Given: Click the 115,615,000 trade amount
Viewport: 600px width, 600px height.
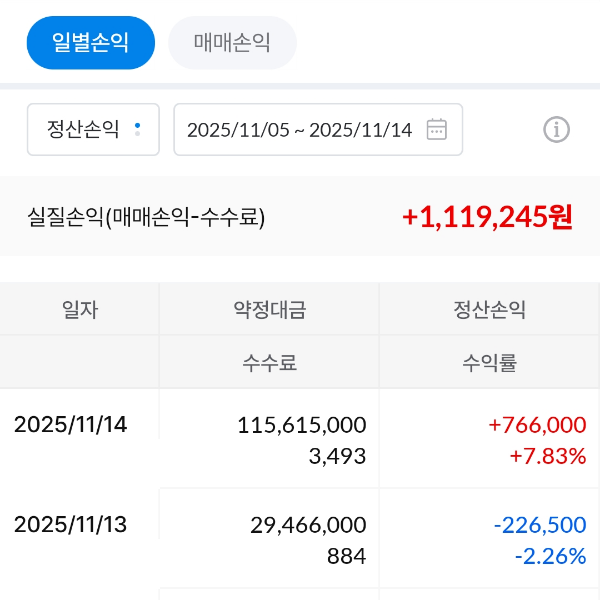Looking at the screenshot, I should coord(302,425).
